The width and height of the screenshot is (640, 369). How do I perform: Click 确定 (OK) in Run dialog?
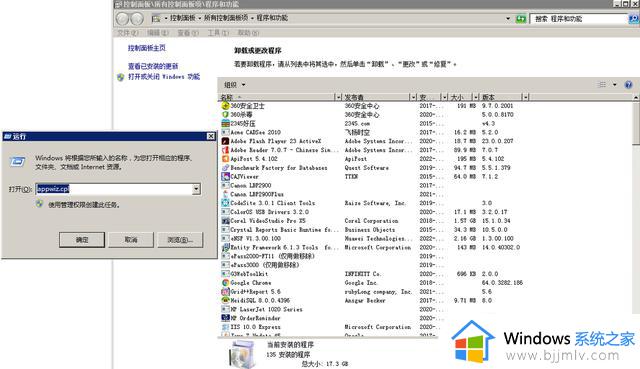(82, 240)
